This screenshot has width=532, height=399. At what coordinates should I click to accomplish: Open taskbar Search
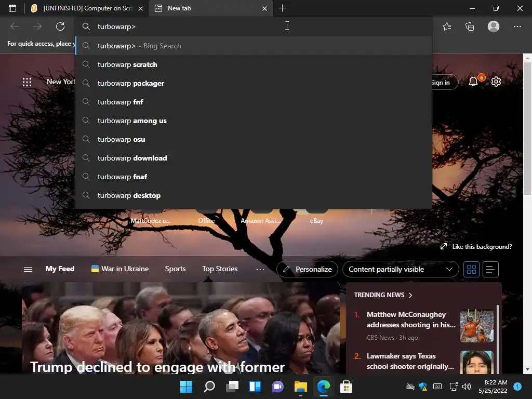pos(209,387)
